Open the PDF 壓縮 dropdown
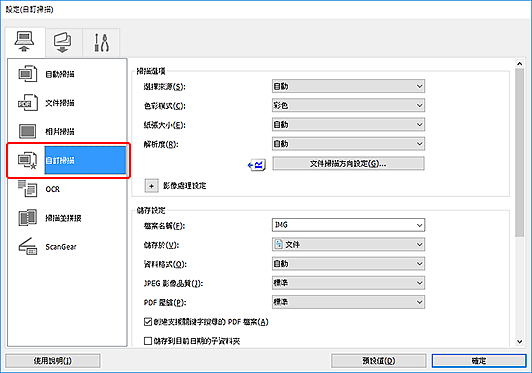The image size is (532, 373). click(x=348, y=302)
